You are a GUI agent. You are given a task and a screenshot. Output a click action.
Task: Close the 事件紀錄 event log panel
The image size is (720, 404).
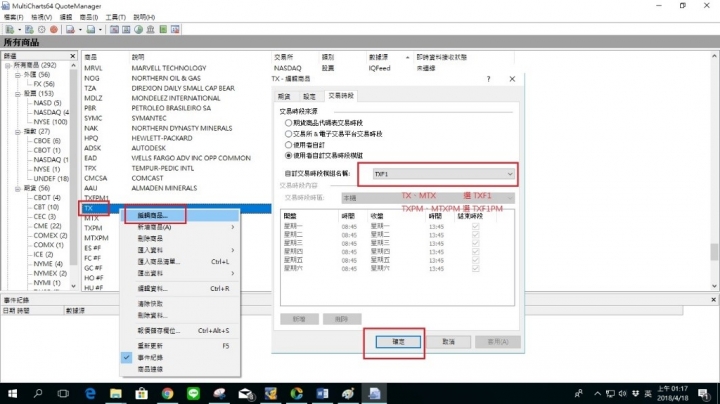[714, 300]
